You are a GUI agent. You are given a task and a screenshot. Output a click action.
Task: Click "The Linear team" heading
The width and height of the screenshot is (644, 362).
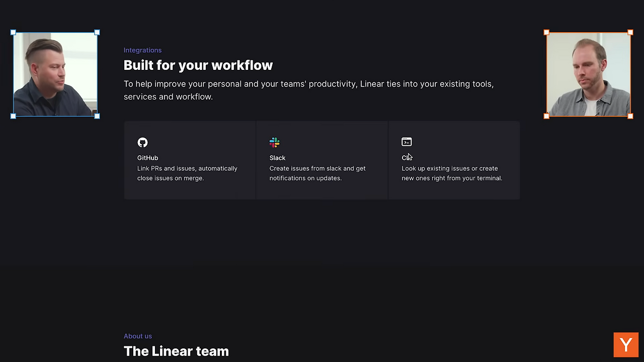click(x=176, y=351)
